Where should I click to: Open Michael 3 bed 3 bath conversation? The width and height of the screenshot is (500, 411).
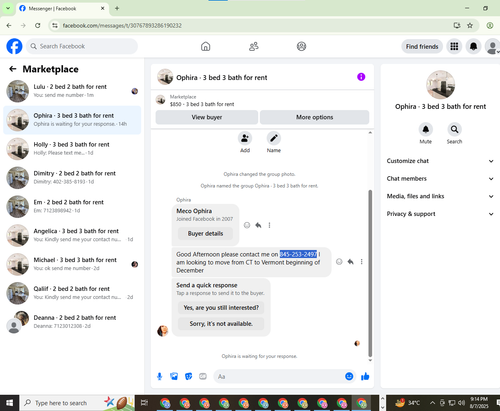coord(72,264)
